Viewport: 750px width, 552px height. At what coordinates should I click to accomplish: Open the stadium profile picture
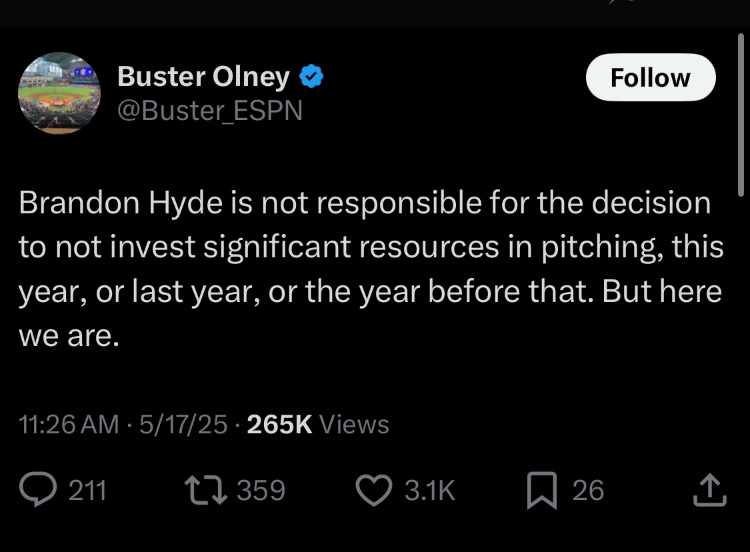pos(59,93)
